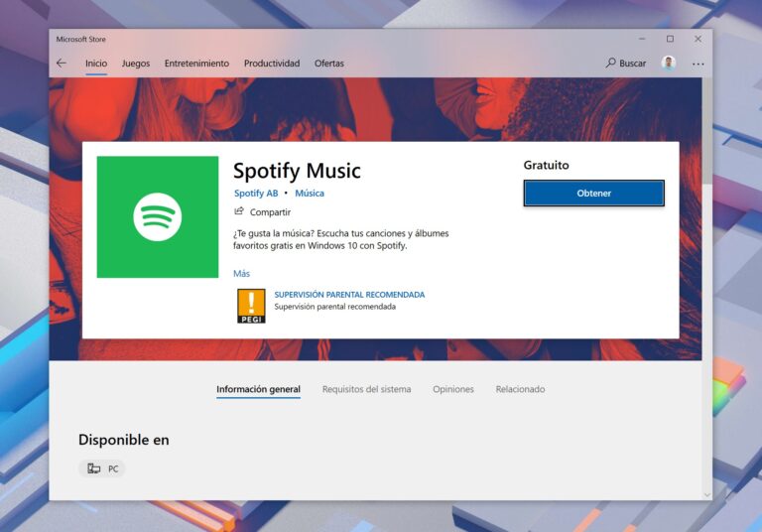Open the Opiniones tab

coord(452,389)
